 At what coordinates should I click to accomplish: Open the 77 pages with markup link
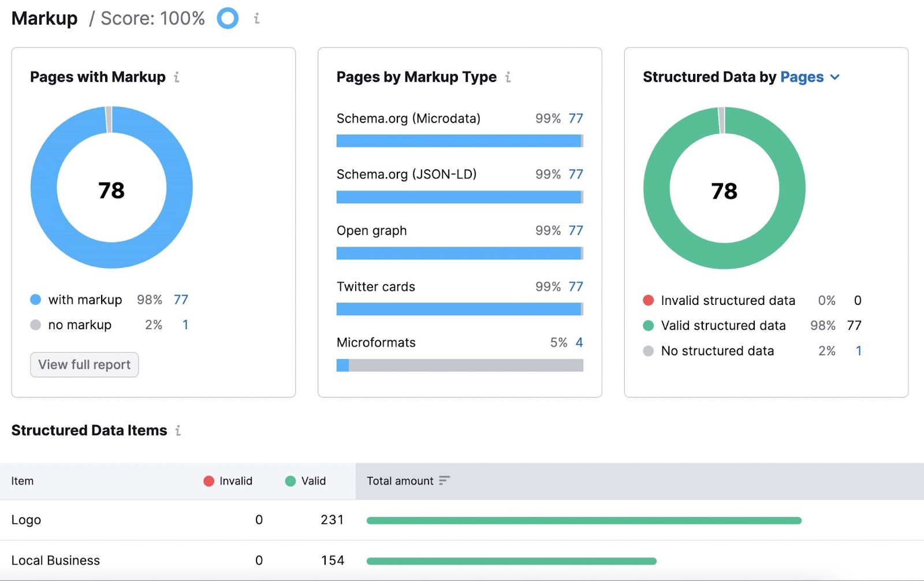click(181, 299)
